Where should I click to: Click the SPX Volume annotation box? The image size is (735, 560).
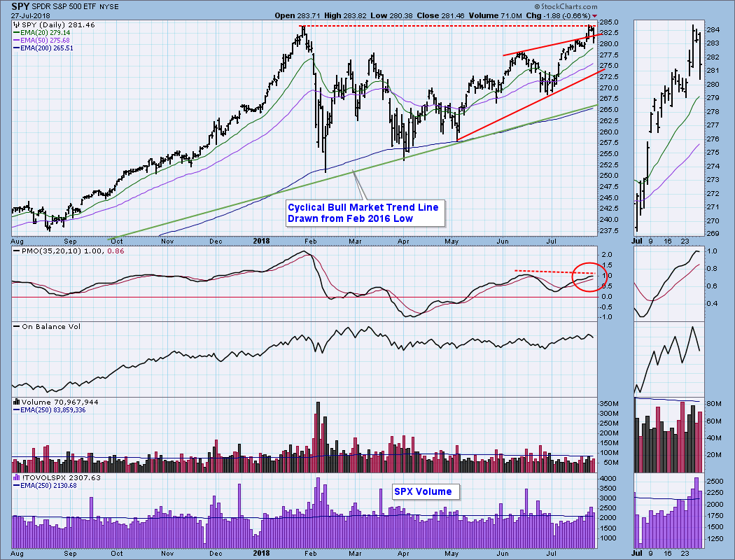(x=425, y=491)
